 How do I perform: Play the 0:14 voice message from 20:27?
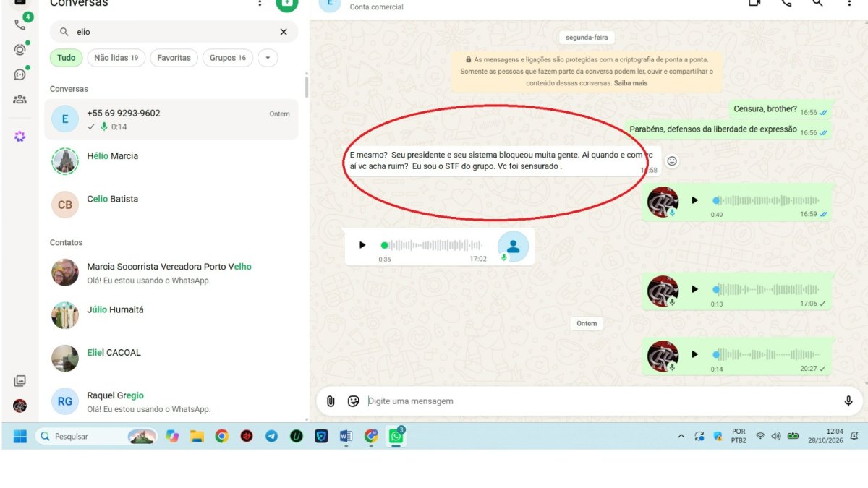pos(694,354)
